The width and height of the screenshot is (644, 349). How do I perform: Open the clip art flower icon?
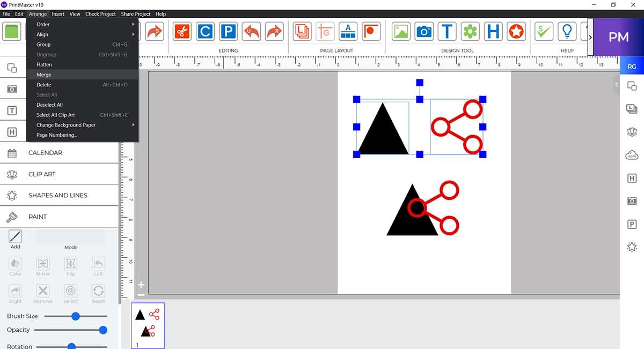(x=471, y=31)
